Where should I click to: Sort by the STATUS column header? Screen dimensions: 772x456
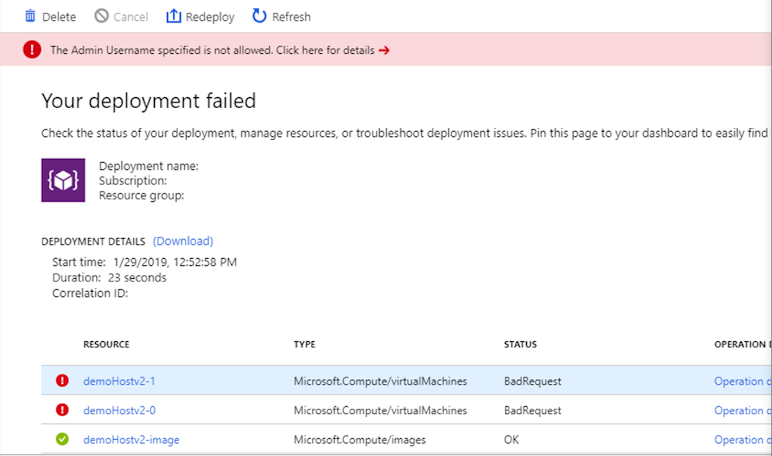(x=520, y=344)
